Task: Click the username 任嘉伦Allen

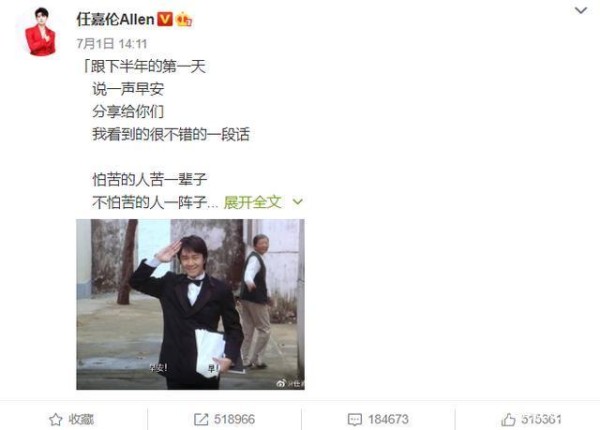Action: (116, 19)
